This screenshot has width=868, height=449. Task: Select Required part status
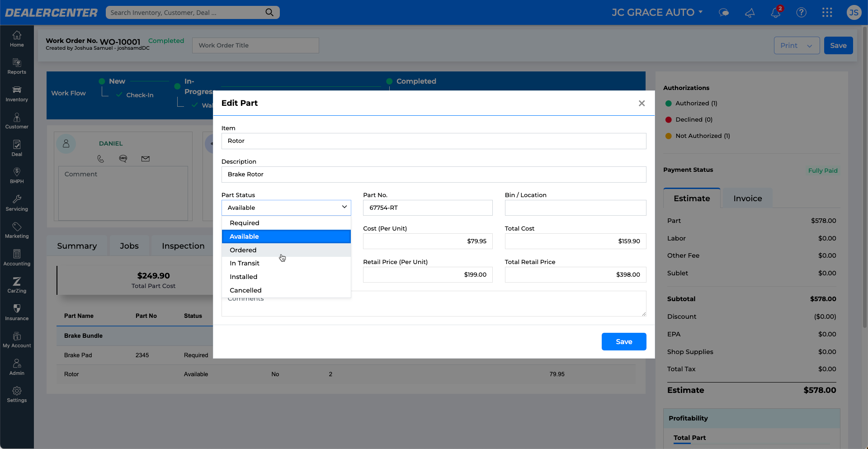coord(286,223)
